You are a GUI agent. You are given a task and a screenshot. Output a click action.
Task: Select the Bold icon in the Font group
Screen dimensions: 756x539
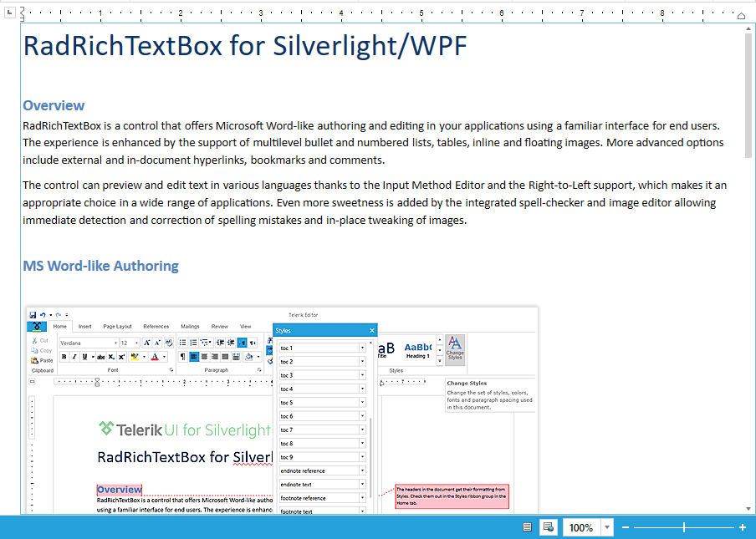[64, 356]
